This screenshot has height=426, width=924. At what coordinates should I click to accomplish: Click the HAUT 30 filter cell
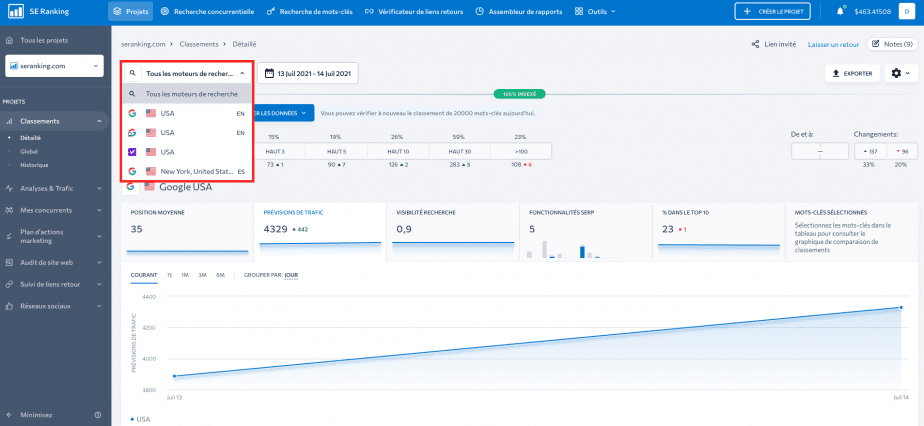pyautogui.click(x=459, y=151)
